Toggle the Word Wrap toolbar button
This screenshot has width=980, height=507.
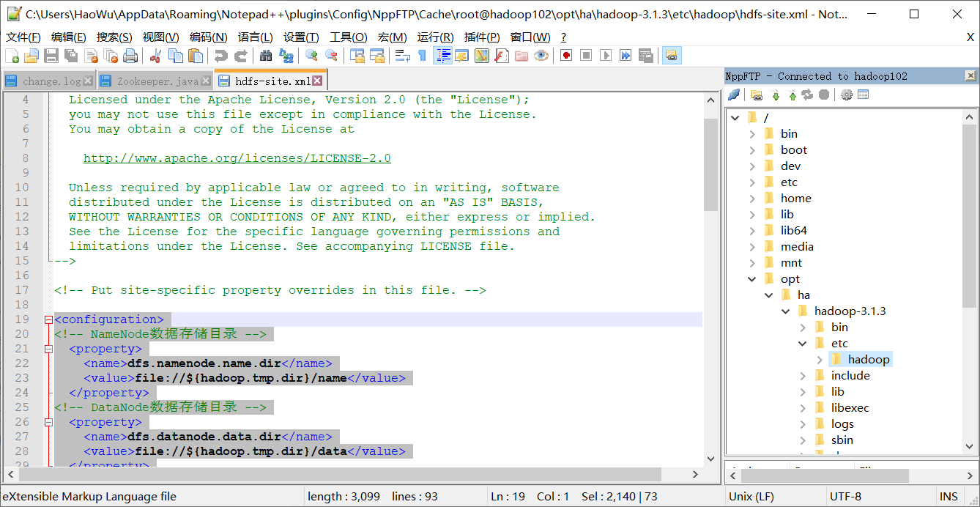pos(402,56)
